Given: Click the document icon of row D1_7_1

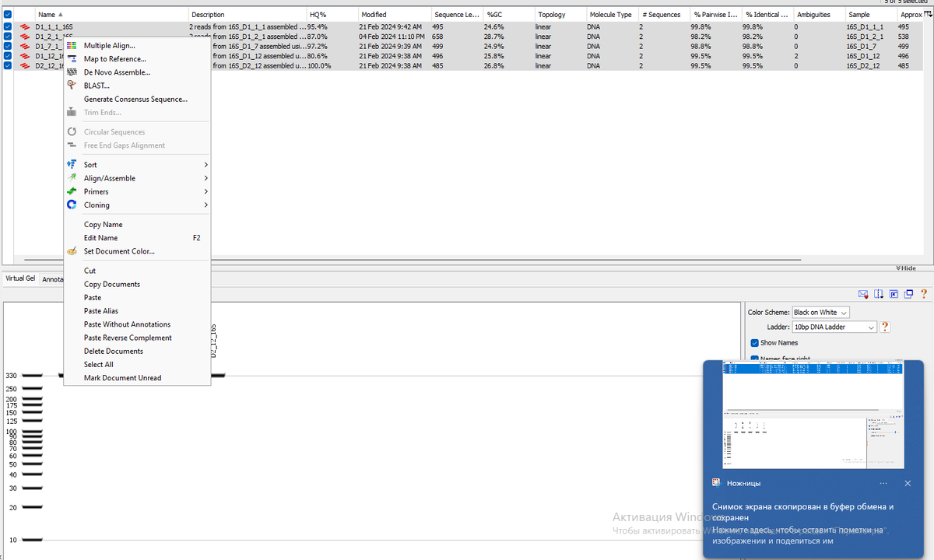Looking at the screenshot, I should (25, 47).
